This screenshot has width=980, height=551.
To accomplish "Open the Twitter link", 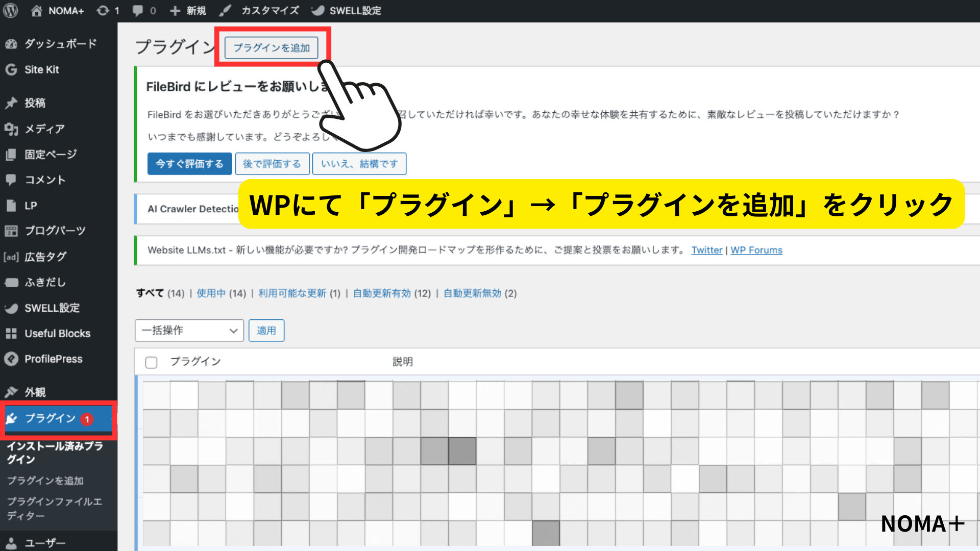I will point(707,250).
